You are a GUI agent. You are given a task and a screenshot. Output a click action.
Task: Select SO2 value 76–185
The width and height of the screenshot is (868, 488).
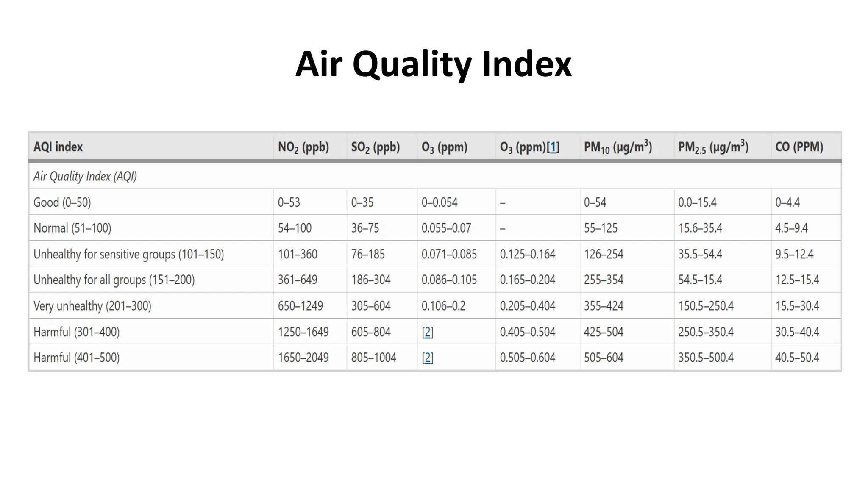(368, 254)
